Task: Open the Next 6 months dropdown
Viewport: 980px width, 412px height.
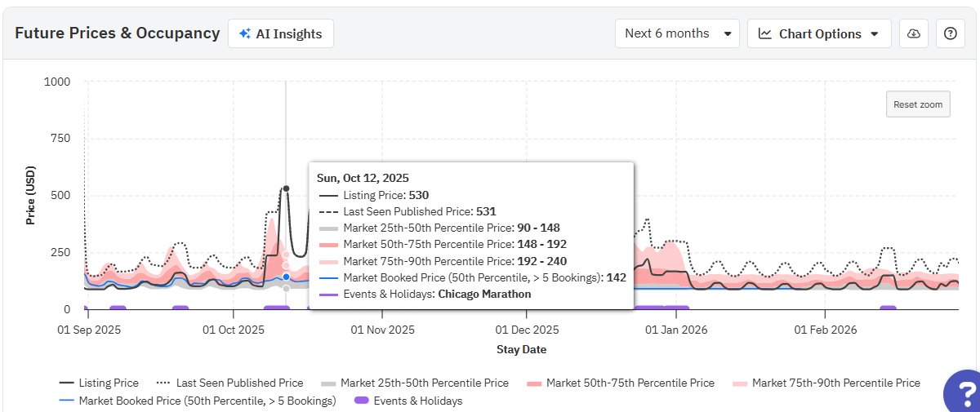Action: [677, 33]
